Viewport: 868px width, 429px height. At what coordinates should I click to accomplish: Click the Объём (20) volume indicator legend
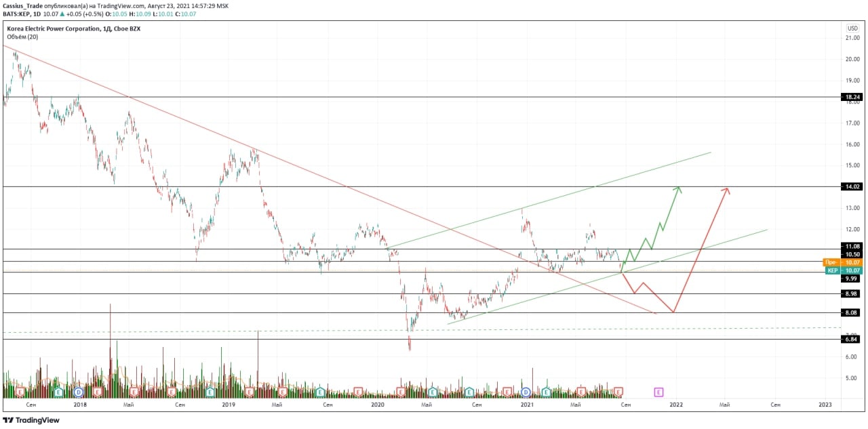click(x=22, y=37)
